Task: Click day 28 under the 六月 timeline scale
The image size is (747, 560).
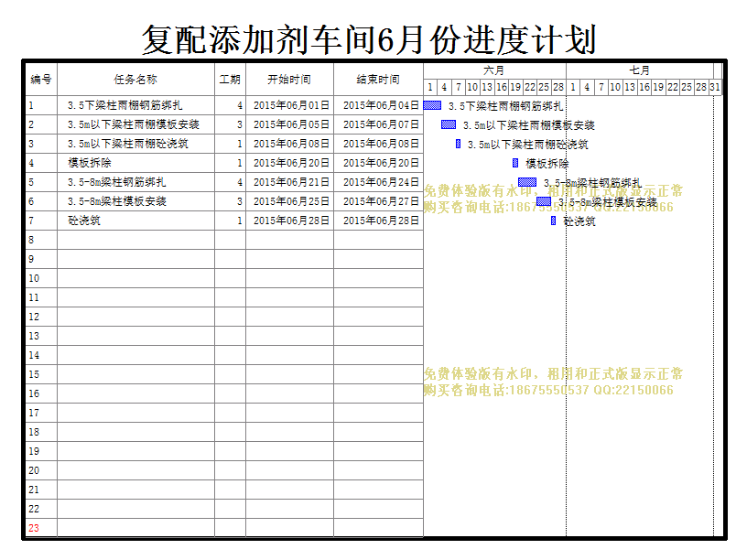Action: pyautogui.click(x=558, y=87)
